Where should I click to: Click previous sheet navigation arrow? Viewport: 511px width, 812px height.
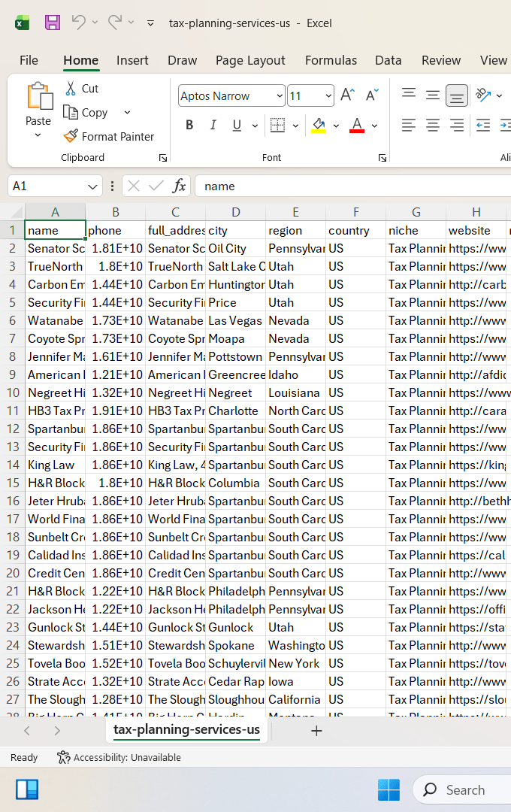pyautogui.click(x=27, y=731)
